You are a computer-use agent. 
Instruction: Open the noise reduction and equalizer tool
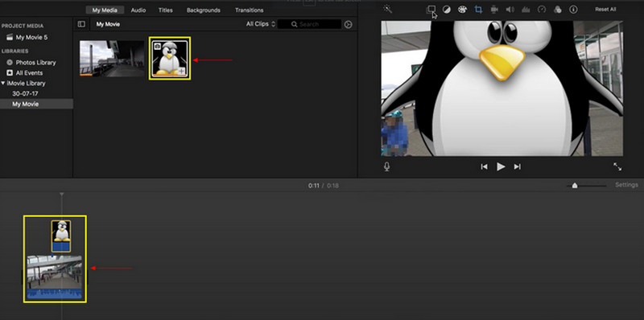(x=526, y=10)
